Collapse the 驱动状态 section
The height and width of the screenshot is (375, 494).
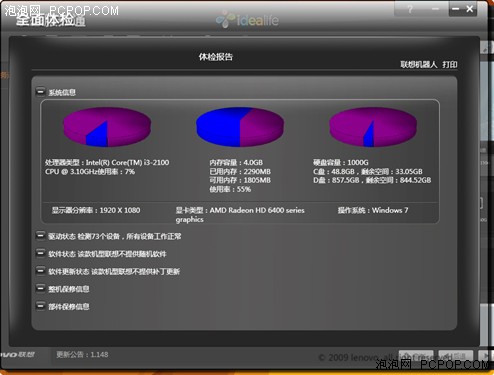40,236
